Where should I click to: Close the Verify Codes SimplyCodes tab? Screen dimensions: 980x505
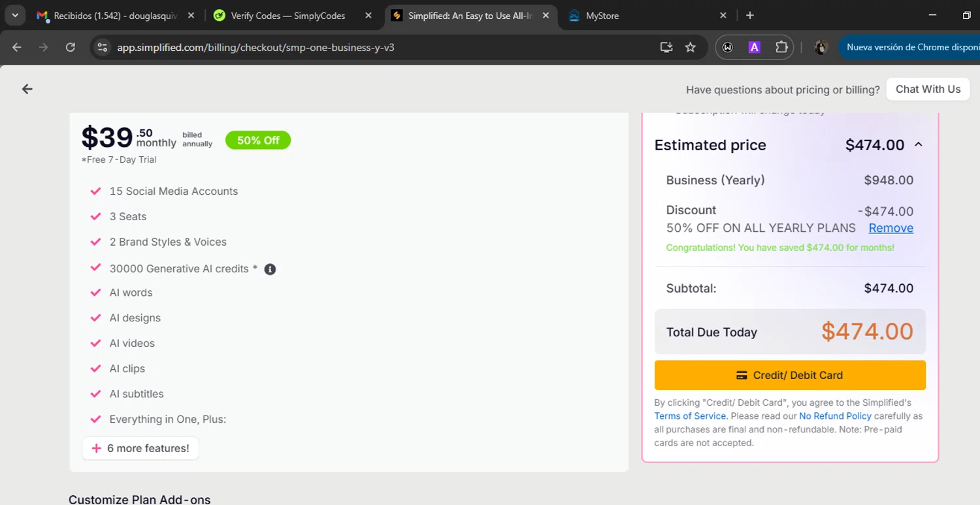point(368,15)
